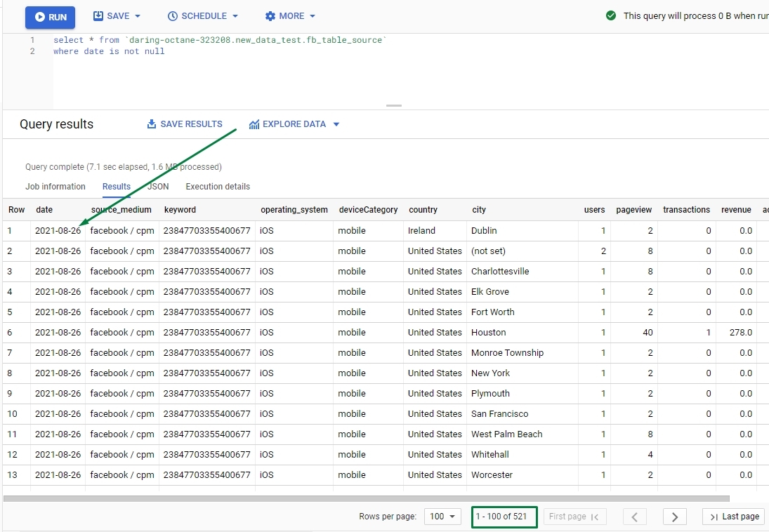Open the EXPLORE DATA dropdown arrow
This screenshot has width=769, height=532.
click(336, 124)
